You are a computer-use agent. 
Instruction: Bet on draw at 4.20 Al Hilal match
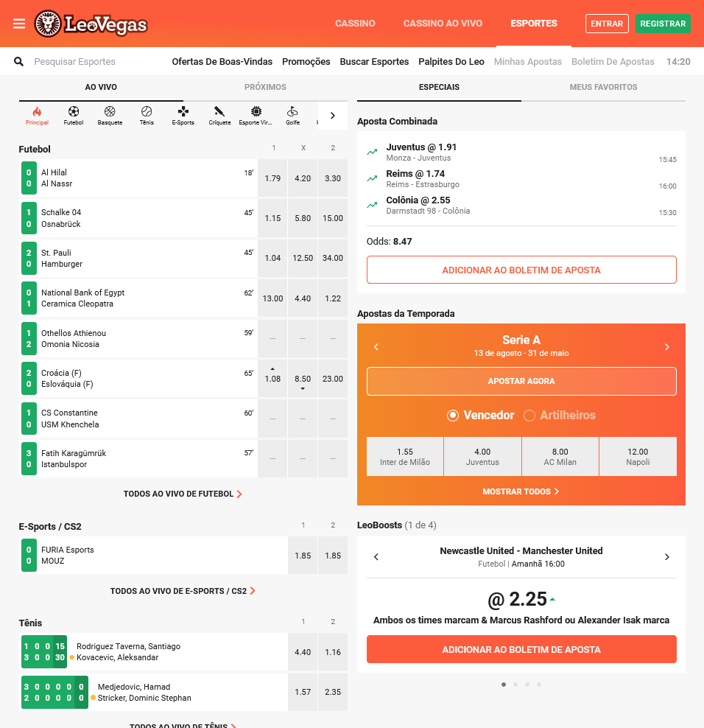tap(303, 178)
